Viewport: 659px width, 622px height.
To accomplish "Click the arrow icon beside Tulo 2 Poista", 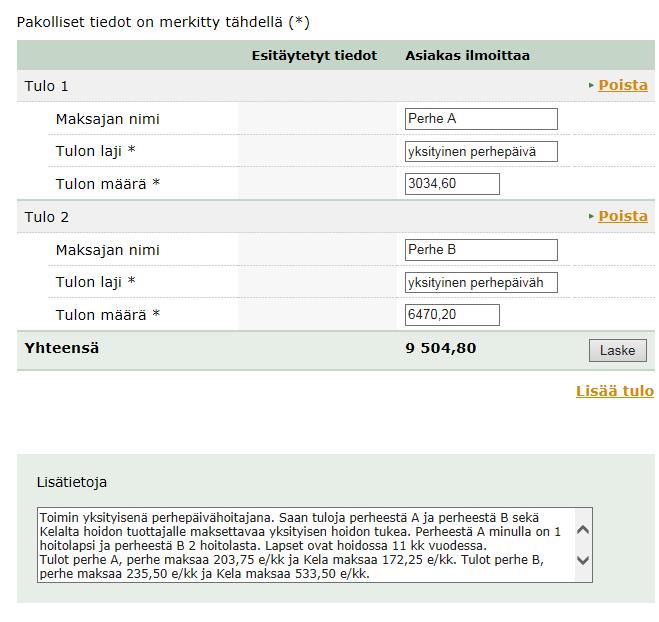I will tap(591, 216).
